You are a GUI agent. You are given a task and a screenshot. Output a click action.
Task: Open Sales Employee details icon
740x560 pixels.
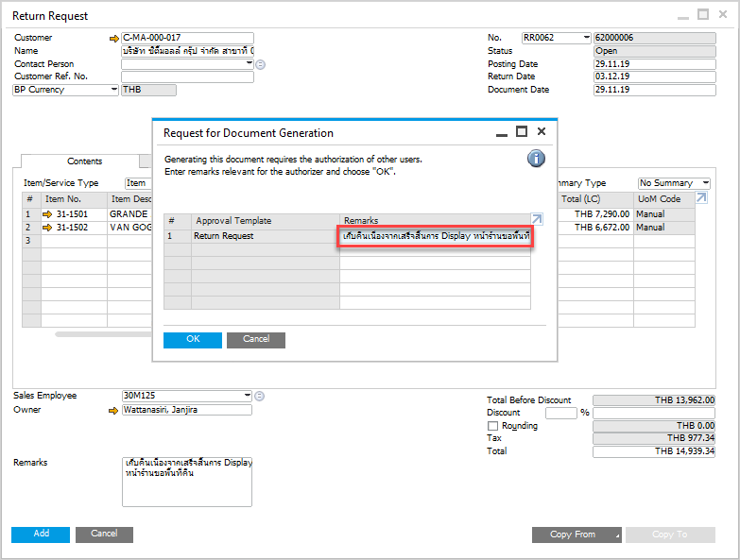(260, 397)
